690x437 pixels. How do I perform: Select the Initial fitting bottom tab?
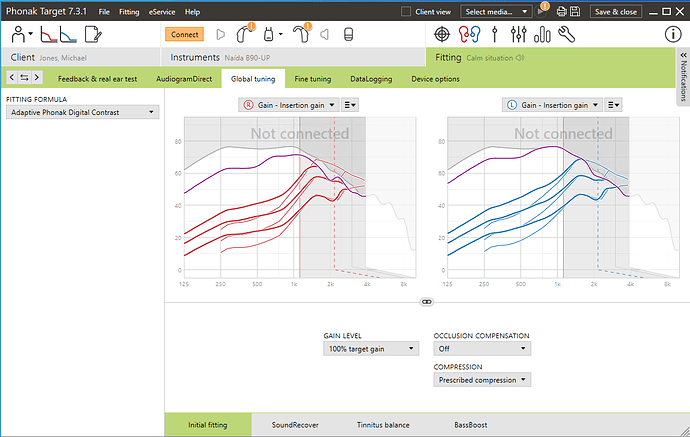[208, 425]
